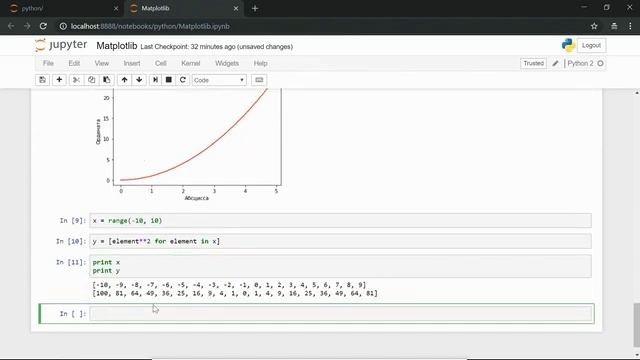This screenshot has width=640, height=360.
Task: Click the Trusted notebook button
Action: tap(533, 63)
